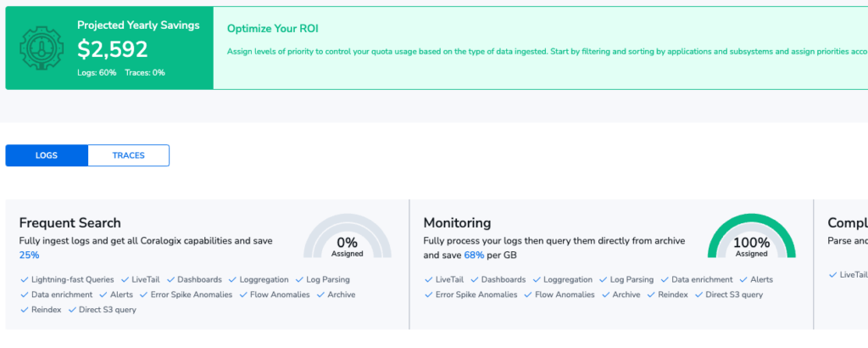868x348 pixels.
Task: Click the Projected Yearly Savings amount
Action: [113, 49]
